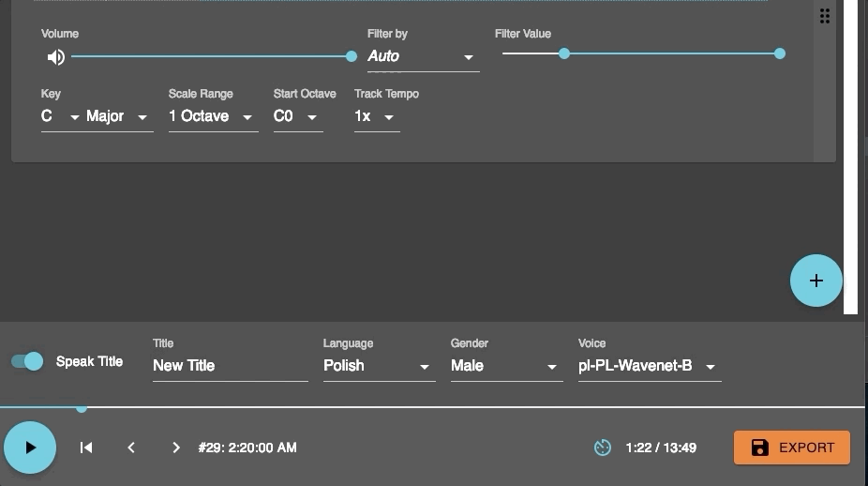Screen dimensions: 868x486
Task: Click the Title field containing New Title
Action: 231,366
